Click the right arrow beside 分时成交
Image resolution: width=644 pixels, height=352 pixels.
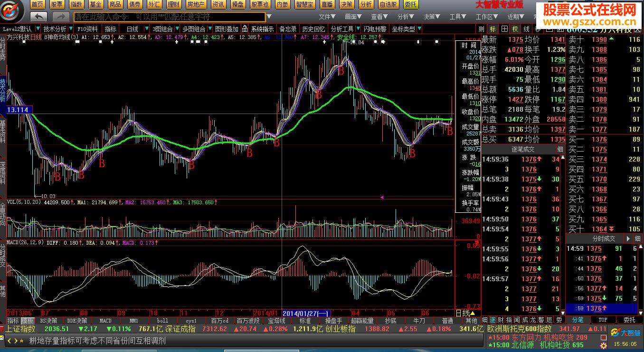[629, 238]
